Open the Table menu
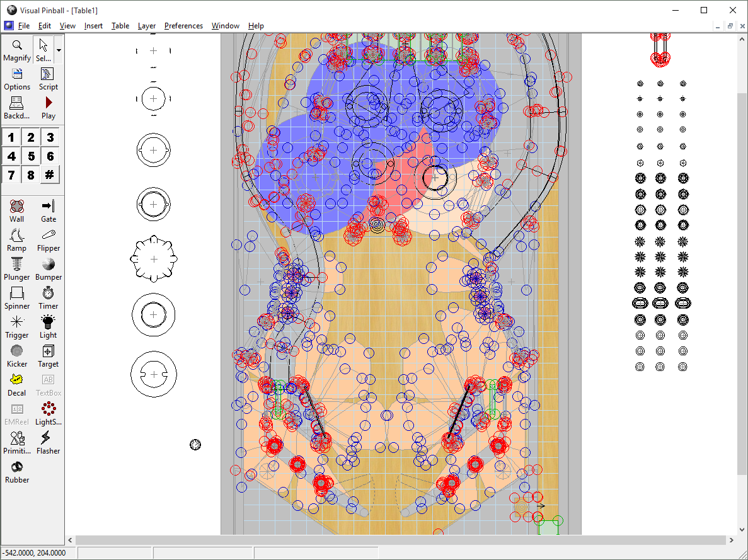The width and height of the screenshot is (748, 560). [120, 26]
